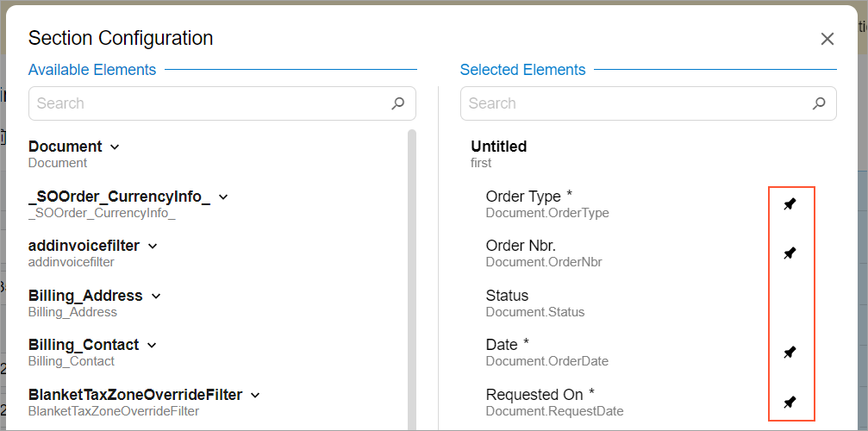868x431 pixels.
Task: Click the pin icon beside Order Type
Action: point(790,204)
